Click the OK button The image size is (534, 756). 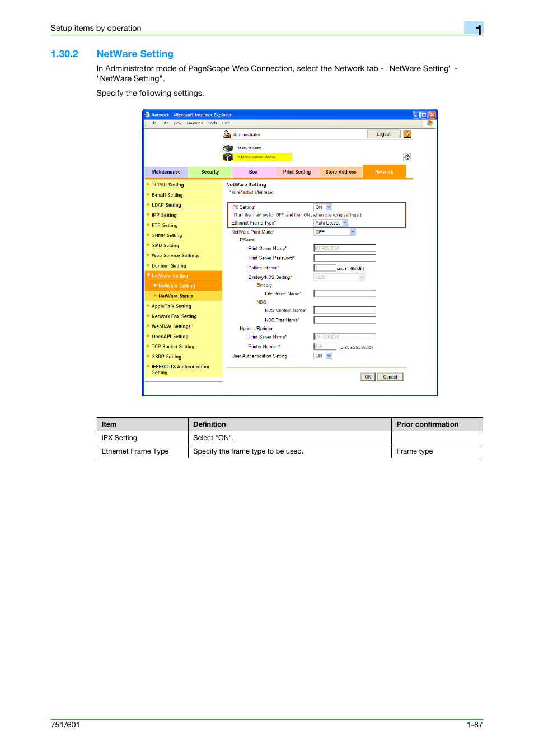tap(368, 377)
